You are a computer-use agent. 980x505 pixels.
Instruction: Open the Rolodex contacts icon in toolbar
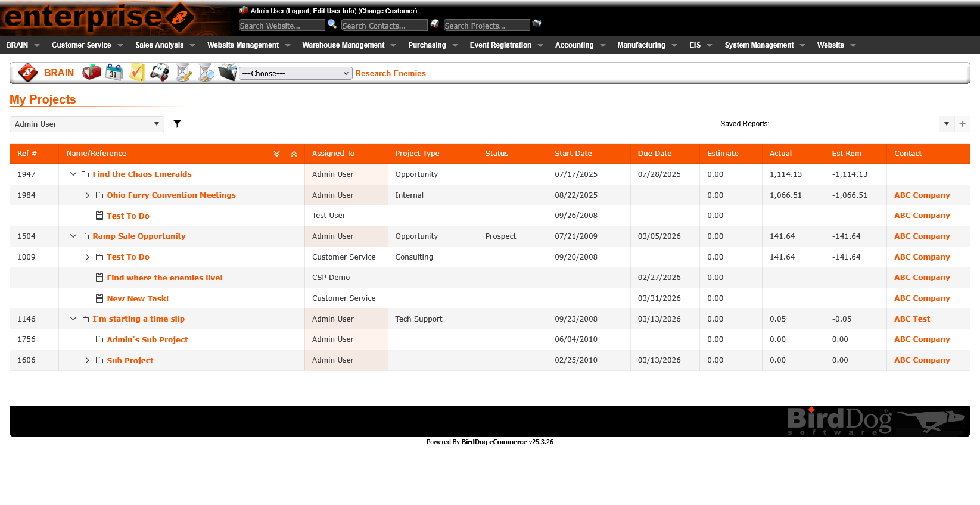[x=160, y=73]
